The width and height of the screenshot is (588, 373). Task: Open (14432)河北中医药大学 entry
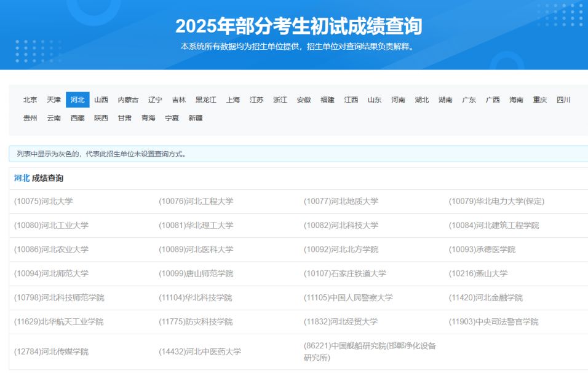click(200, 351)
